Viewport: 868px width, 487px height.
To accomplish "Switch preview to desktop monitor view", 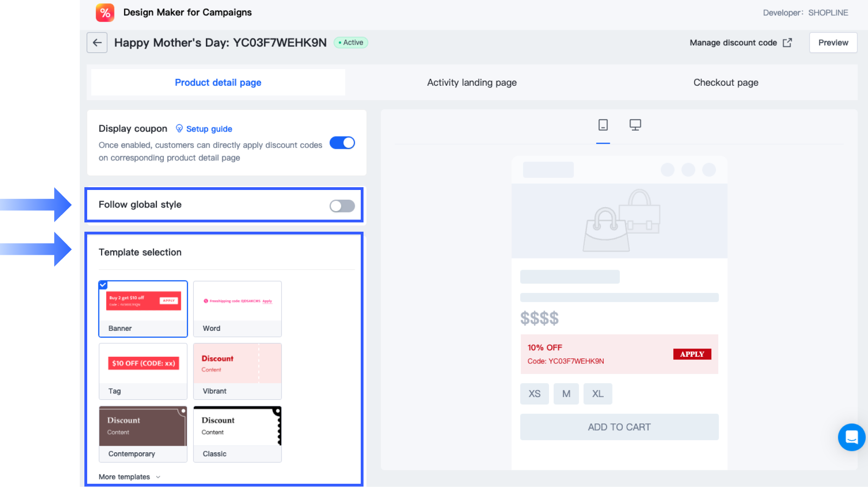I will click(635, 125).
